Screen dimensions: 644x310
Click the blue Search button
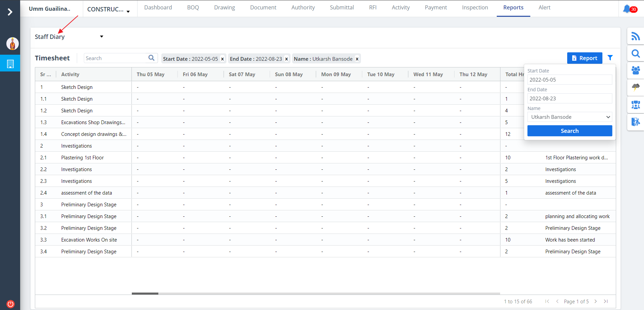coord(570,131)
